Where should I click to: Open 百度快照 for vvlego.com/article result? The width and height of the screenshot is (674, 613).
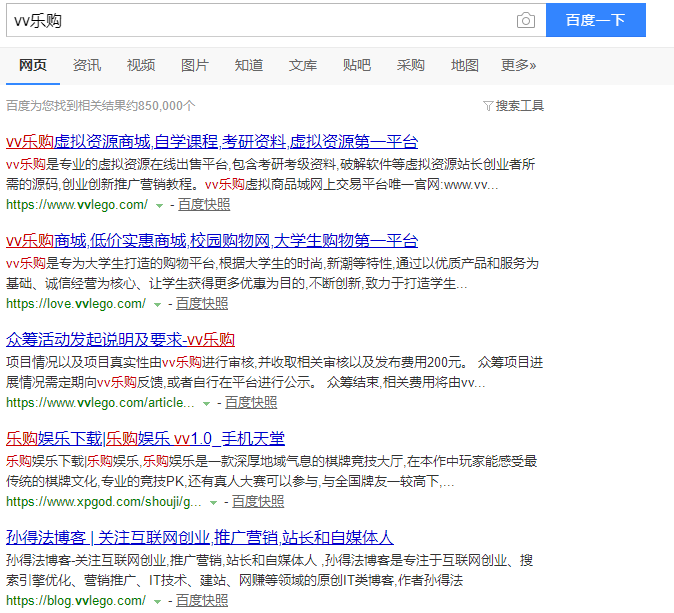(251, 403)
